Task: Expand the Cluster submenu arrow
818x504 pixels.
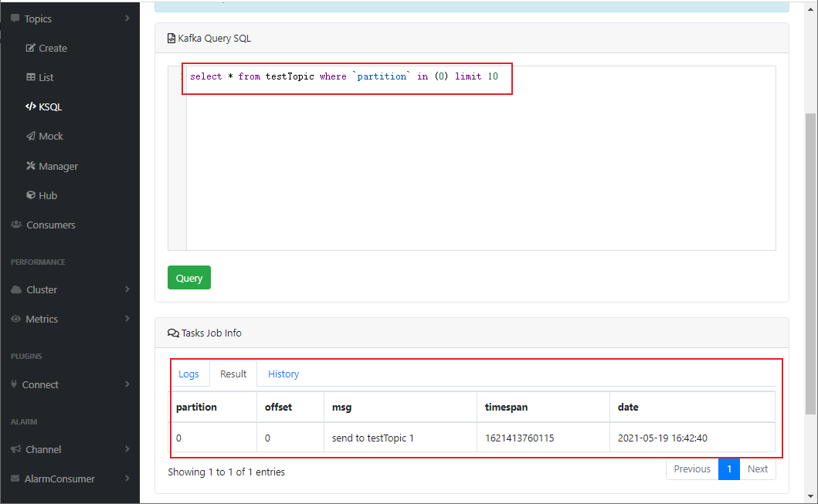Action: coord(127,289)
